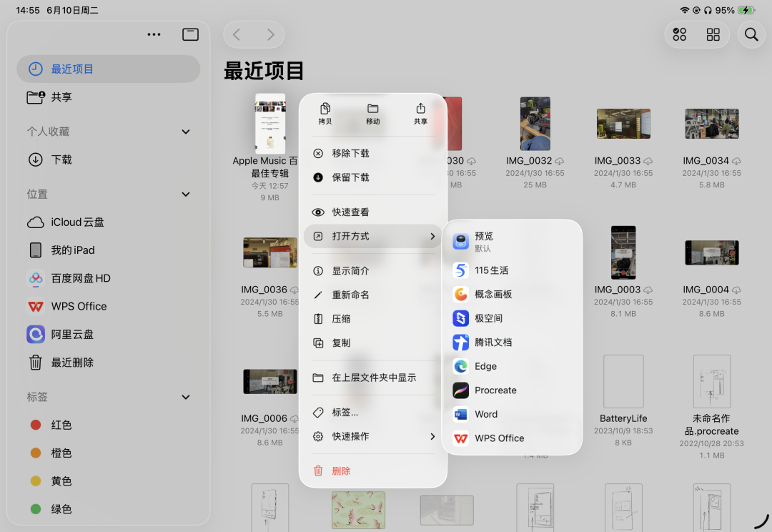The height and width of the screenshot is (532, 772).
Task: Collapse the 位置 section
Action: [186, 194]
